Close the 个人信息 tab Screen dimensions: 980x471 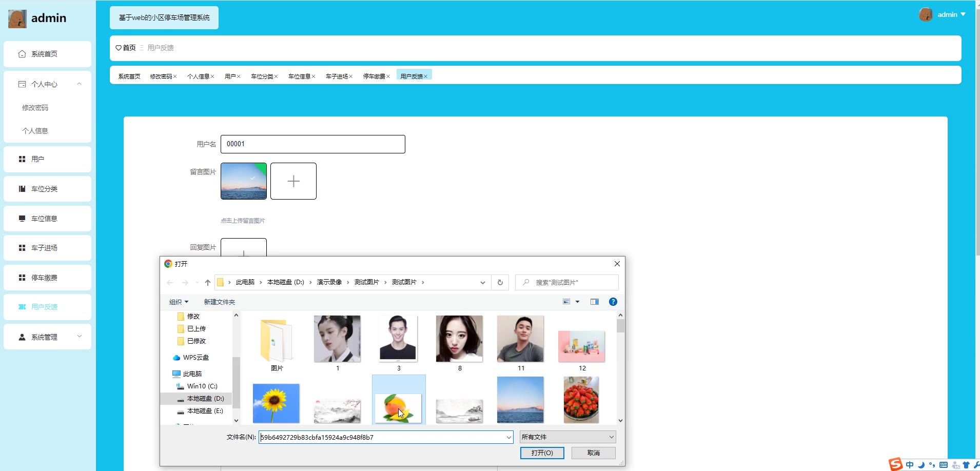(212, 76)
